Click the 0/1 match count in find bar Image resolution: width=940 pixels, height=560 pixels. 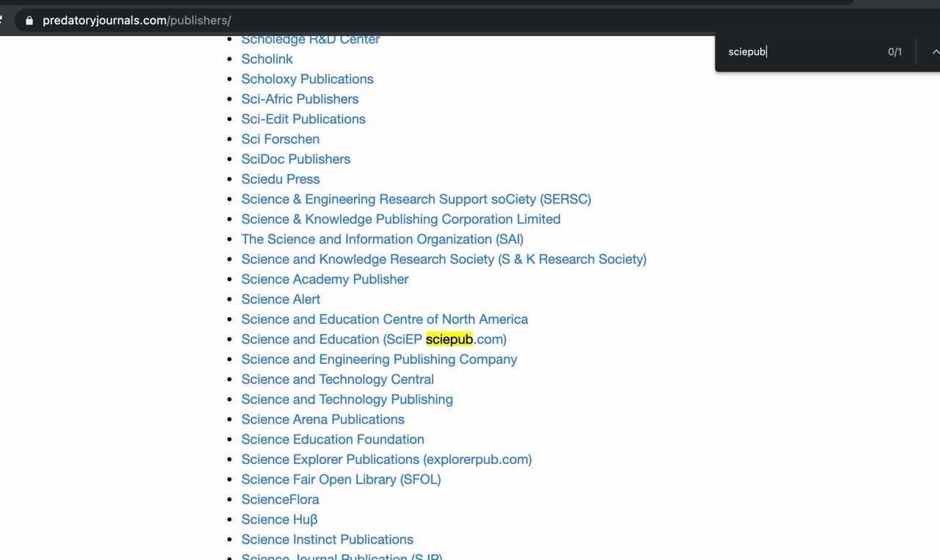coord(894,51)
